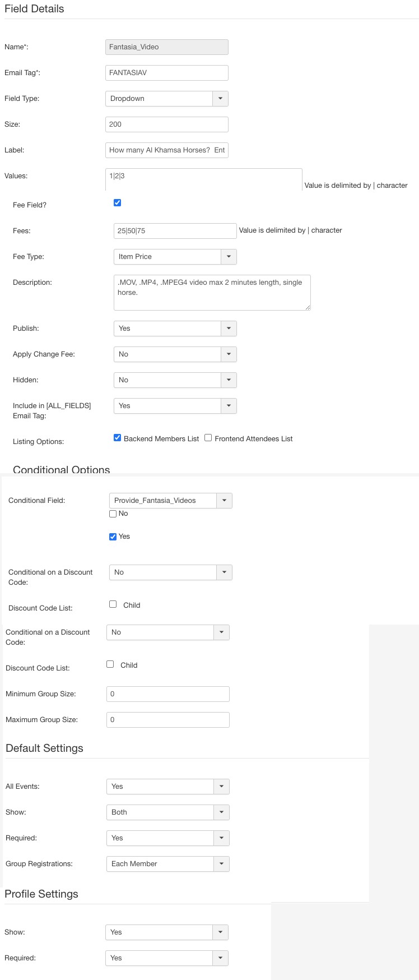This screenshot has height=980, width=419.
Task: Click the Label text field
Action: tap(166, 150)
